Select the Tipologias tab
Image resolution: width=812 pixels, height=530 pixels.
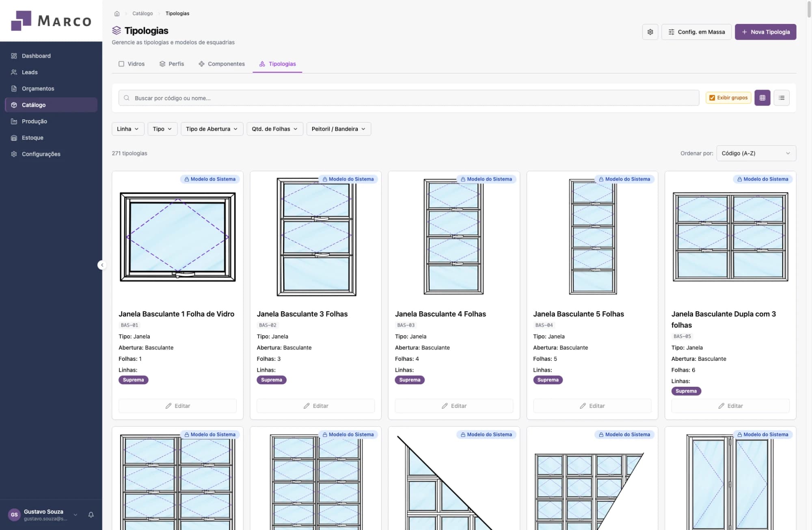point(278,64)
